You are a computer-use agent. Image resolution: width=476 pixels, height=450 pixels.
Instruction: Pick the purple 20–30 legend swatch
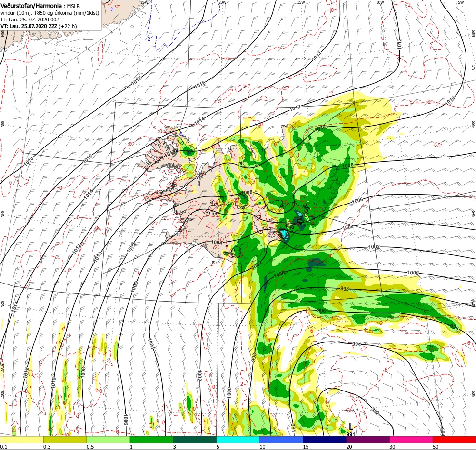tap(367, 440)
